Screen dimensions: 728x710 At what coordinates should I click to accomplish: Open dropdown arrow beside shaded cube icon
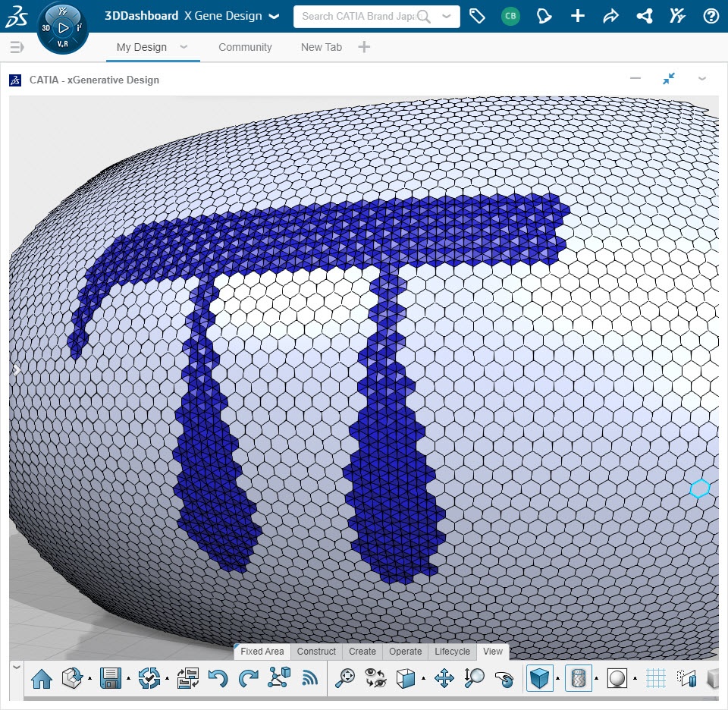[557, 679]
